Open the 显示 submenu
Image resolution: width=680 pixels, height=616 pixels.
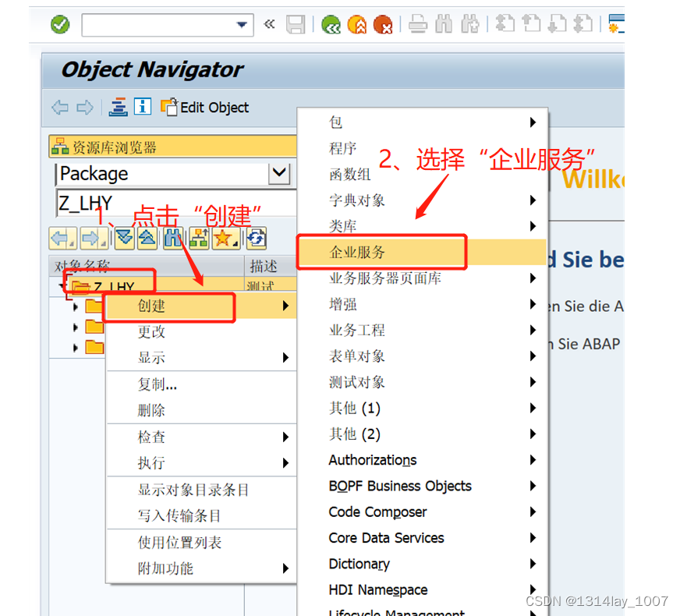(x=202, y=358)
